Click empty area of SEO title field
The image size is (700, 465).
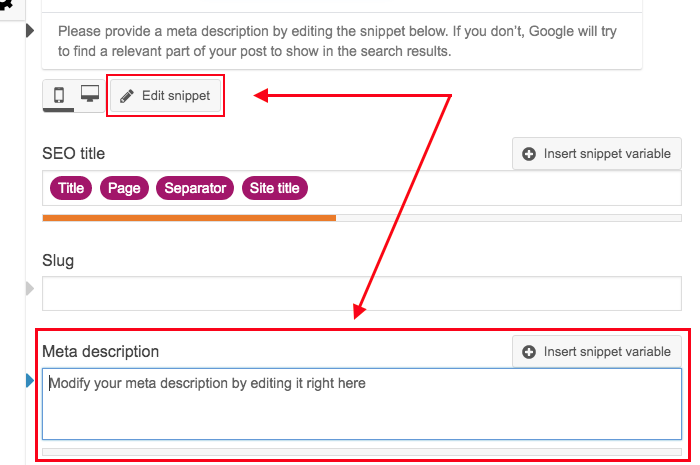coord(490,188)
